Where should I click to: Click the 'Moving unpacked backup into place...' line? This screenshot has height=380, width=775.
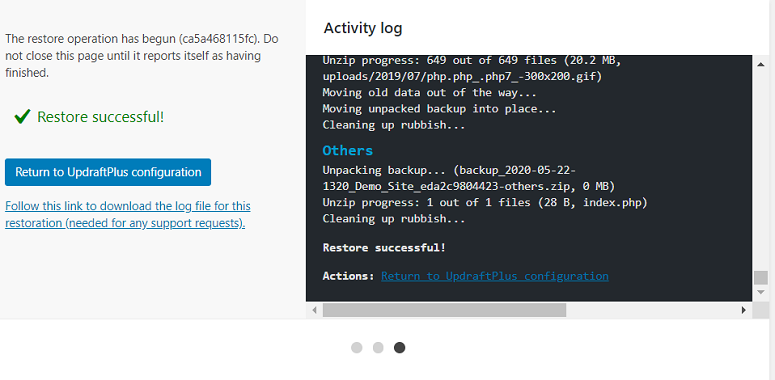(x=439, y=109)
